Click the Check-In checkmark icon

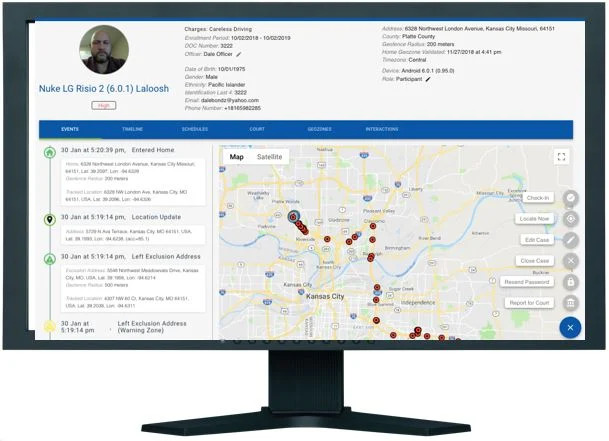pos(570,198)
